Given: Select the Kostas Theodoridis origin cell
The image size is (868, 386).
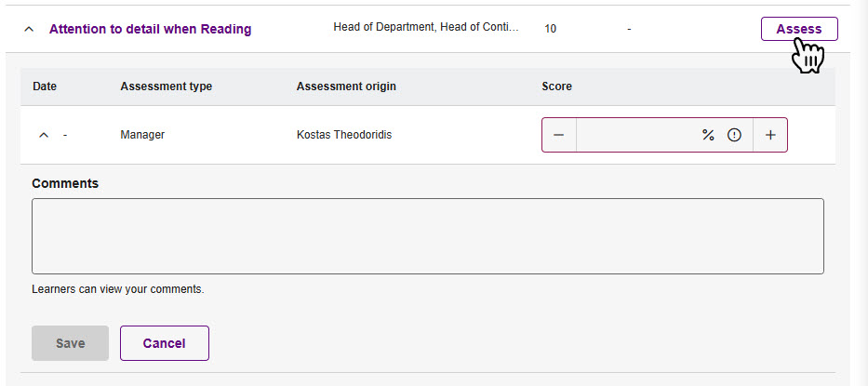Looking at the screenshot, I should click(345, 135).
